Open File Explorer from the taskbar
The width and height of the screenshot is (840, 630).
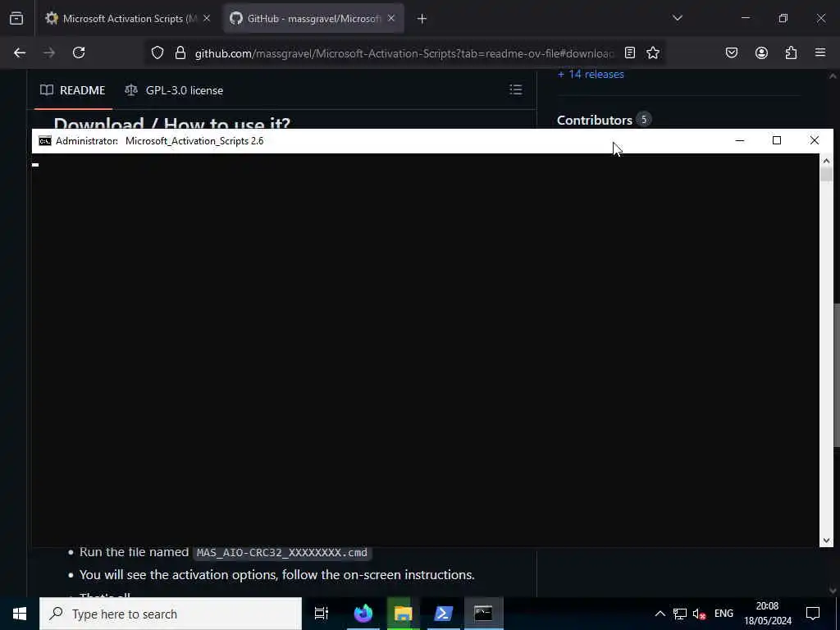tap(404, 614)
